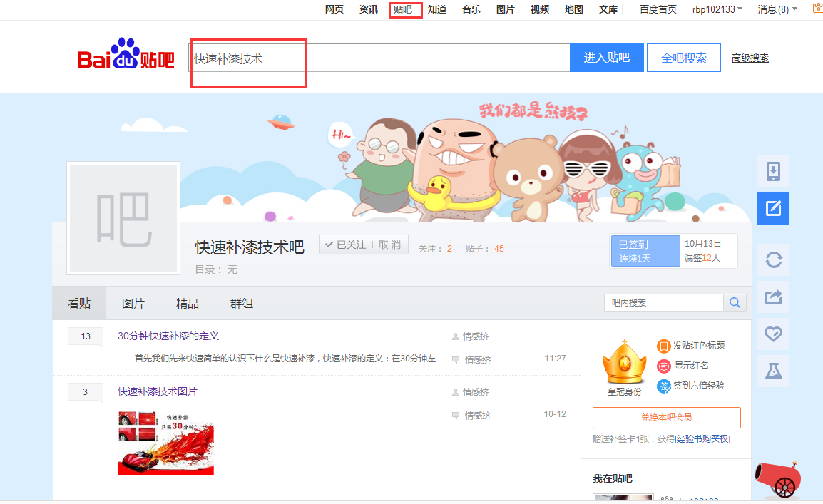Open post 快速补漆技术图片

(158, 392)
